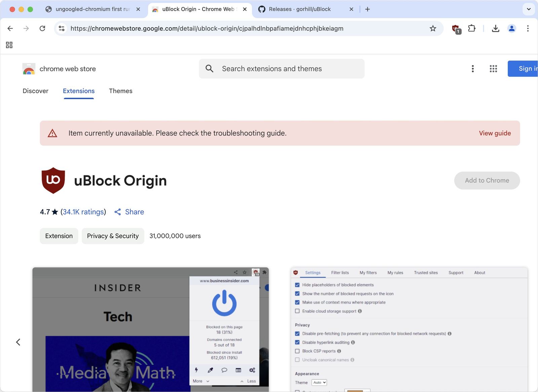Uncheck Disable hyperlink auditing
This screenshot has width=538, height=392.
(297, 342)
